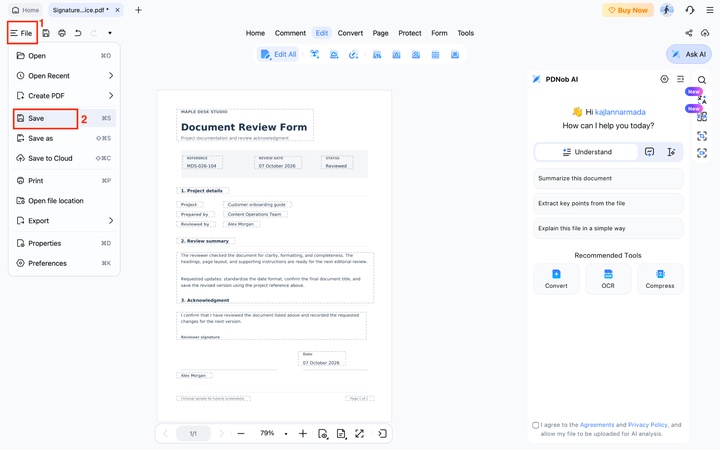
Task: Choose Save from the File menu
Action: pyautogui.click(x=64, y=118)
